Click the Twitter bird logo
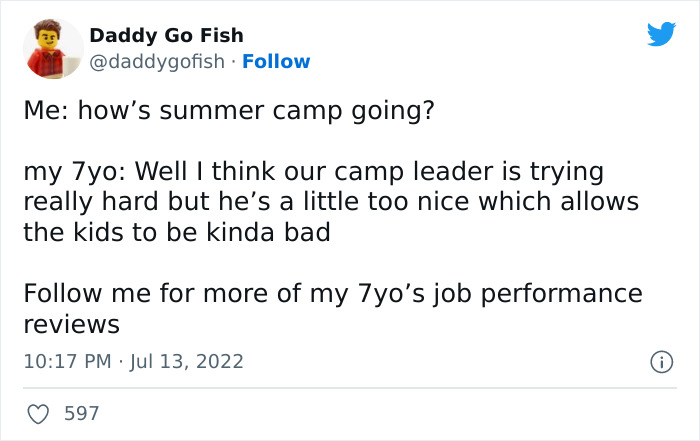This screenshot has width=700, height=441. coord(661,34)
